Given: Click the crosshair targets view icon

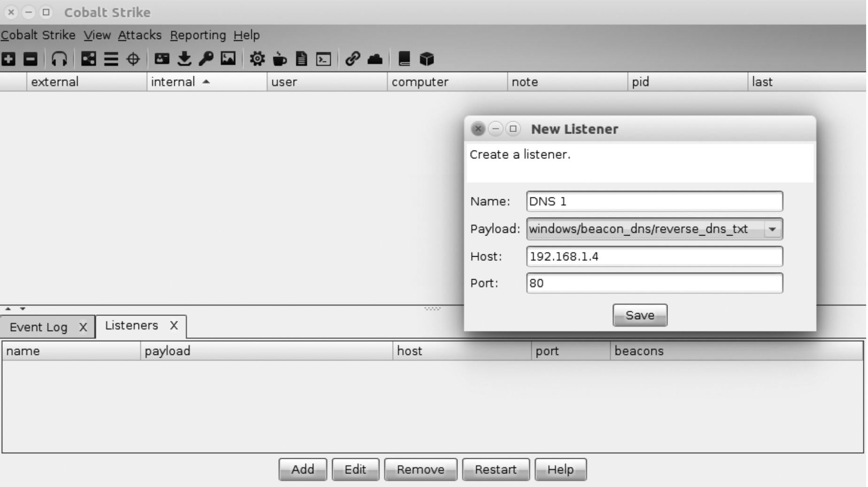Looking at the screenshot, I should point(133,59).
